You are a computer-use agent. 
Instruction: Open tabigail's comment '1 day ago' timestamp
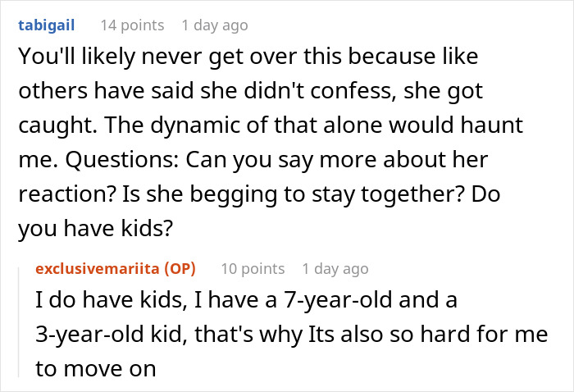point(215,25)
